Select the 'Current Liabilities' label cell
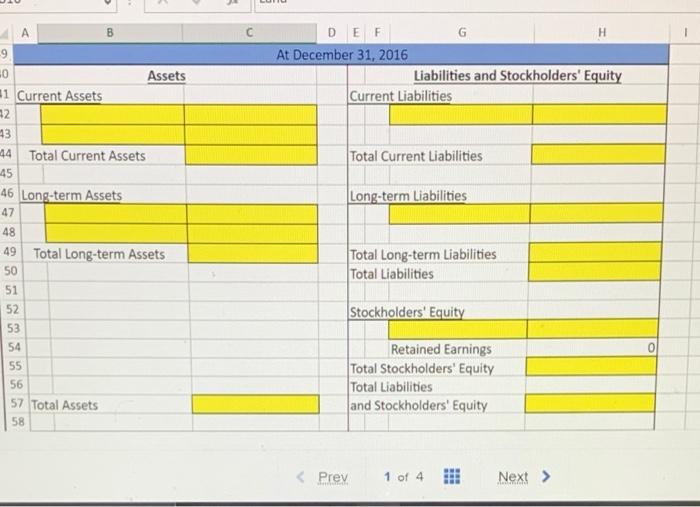The height and width of the screenshot is (507, 700). [400, 96]
